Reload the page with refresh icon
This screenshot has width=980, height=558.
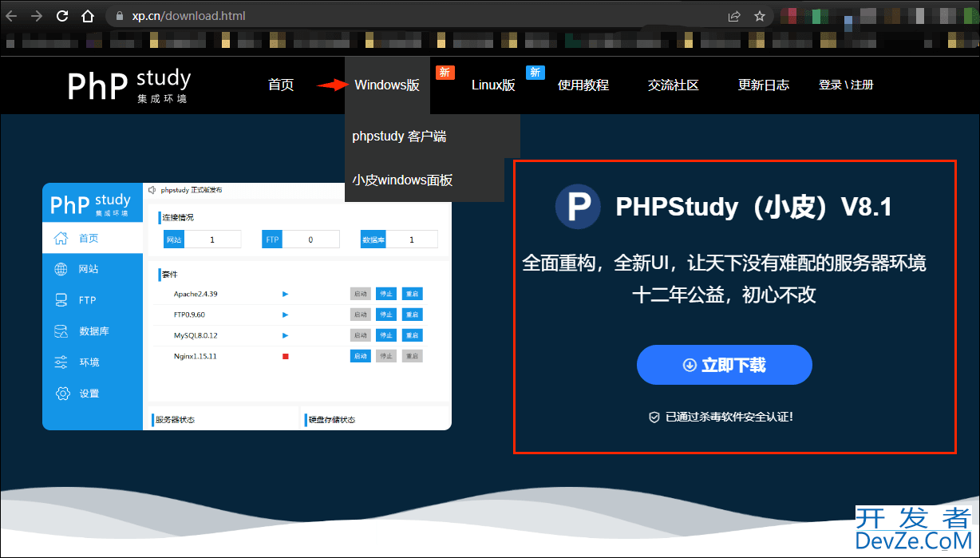pos(62,16)
